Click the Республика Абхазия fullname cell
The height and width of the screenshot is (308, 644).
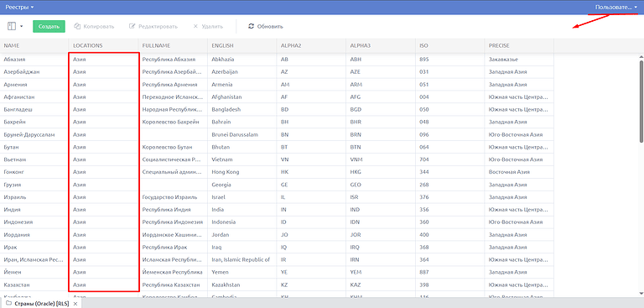point(173,60)
